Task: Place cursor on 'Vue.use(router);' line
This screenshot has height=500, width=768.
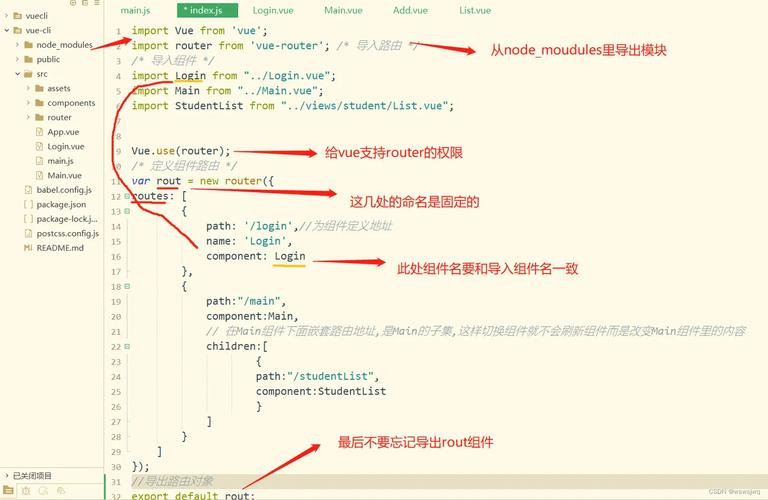Action: tap(180, 151)
